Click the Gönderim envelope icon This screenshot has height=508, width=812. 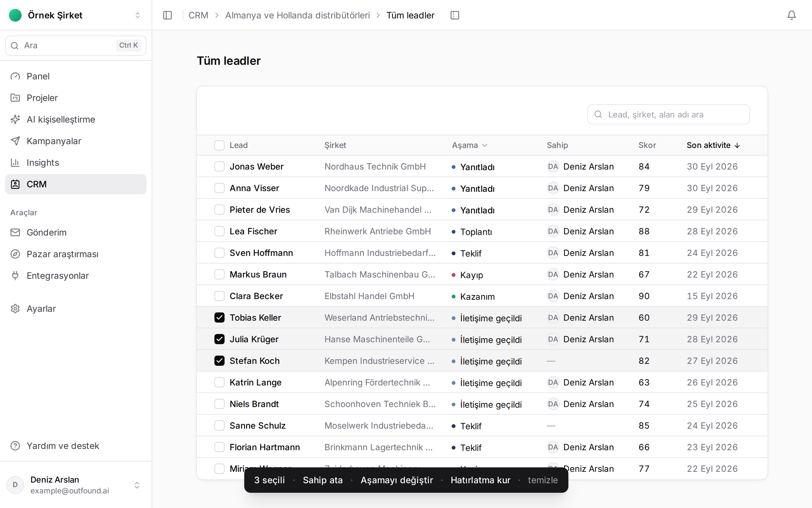pyautogui.click(x=15, y=232)
